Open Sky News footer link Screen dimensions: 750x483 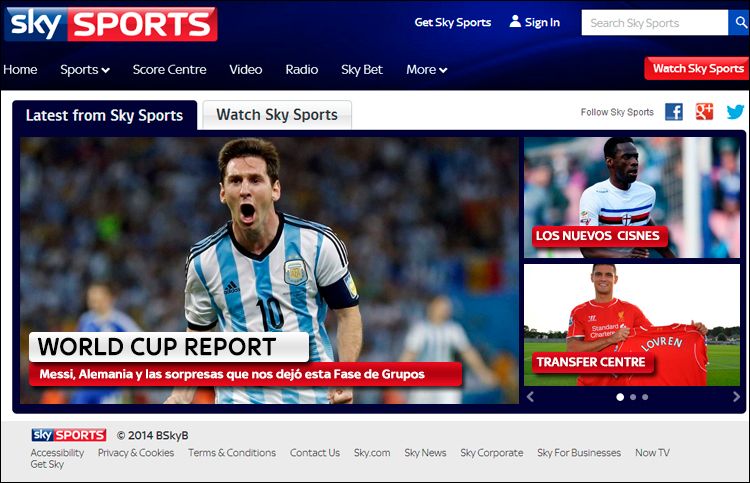pyautogui.click(x=425, y=452)
